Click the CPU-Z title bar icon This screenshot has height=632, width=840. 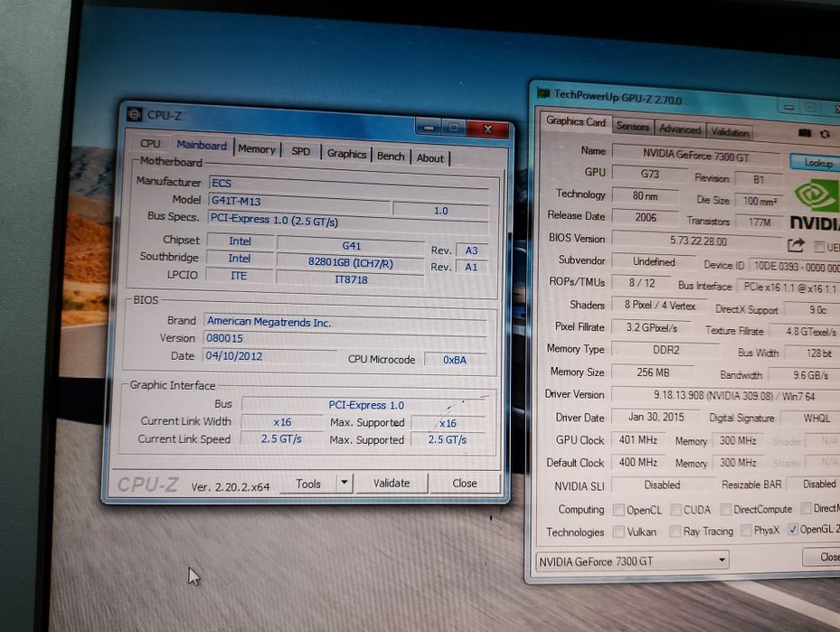pos(135,114)
